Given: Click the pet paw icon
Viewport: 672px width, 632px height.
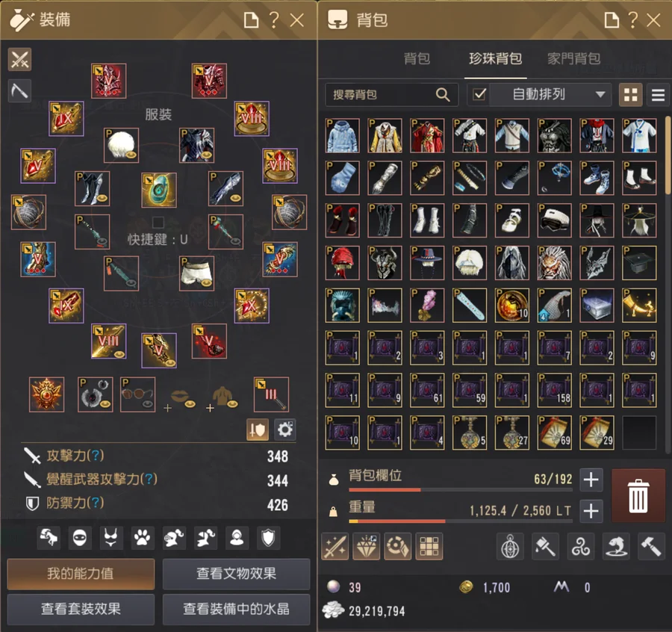Looking at the screenshot, I should 143,537.
